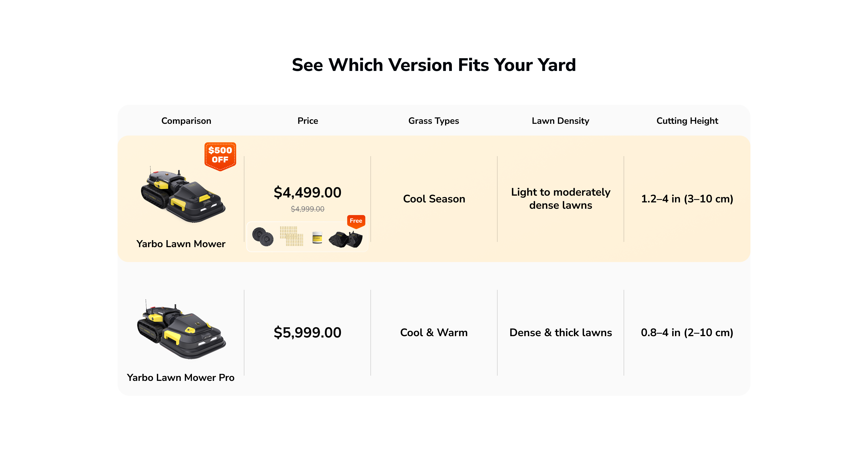Select the Yarbo Lawn Mower Pro name label
Viewport: 868px width, 450px height.
pos(181,377)
